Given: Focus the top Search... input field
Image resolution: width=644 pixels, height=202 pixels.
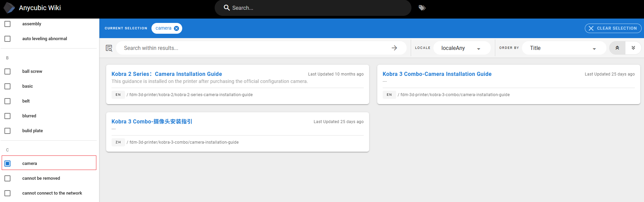Looking at the screenshot, I should [x=313, y=8].
